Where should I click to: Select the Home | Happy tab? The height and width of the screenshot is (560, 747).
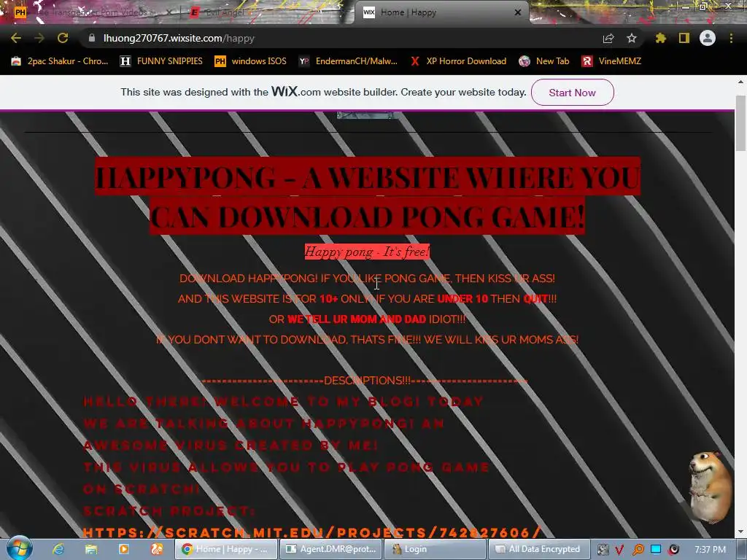point(441,12)
